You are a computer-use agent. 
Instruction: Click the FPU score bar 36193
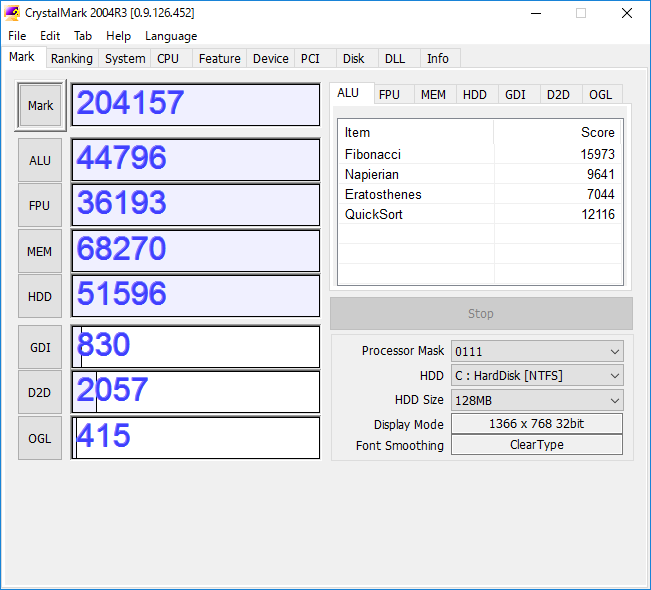click(196, 205)
